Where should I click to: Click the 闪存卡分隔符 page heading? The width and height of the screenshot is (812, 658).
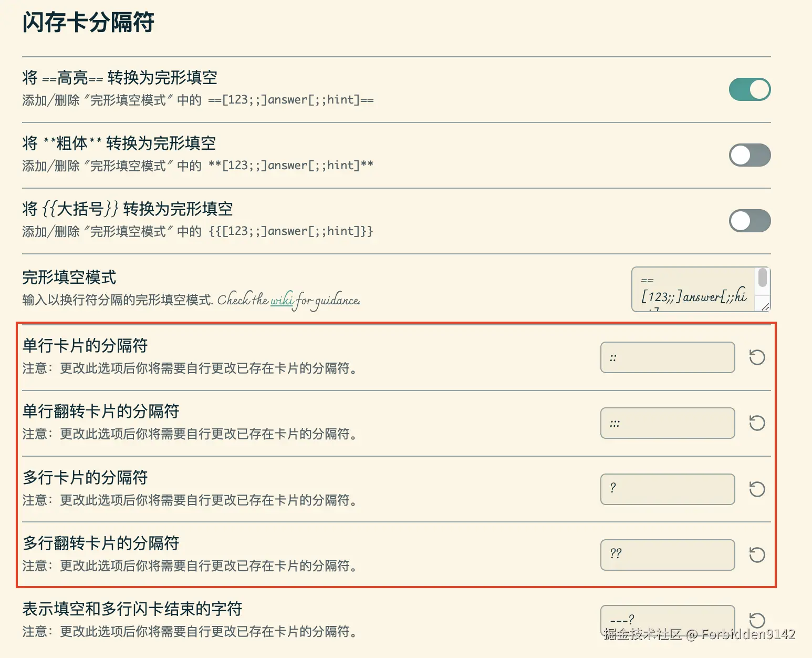[x=89, y=23]
